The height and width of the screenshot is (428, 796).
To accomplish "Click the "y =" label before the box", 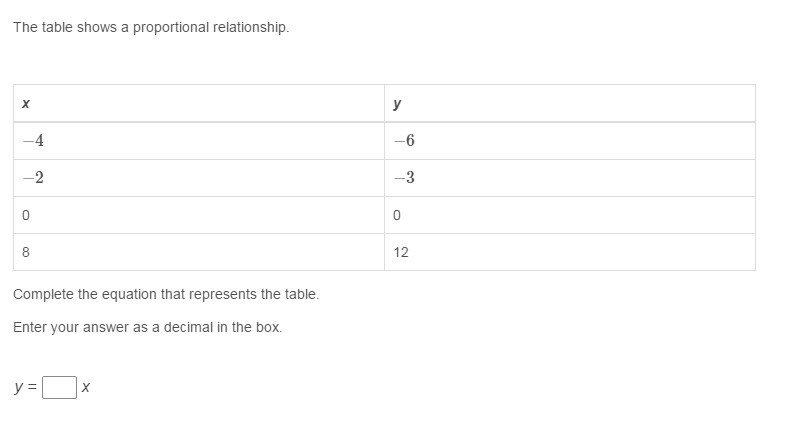I will (25, 388).
